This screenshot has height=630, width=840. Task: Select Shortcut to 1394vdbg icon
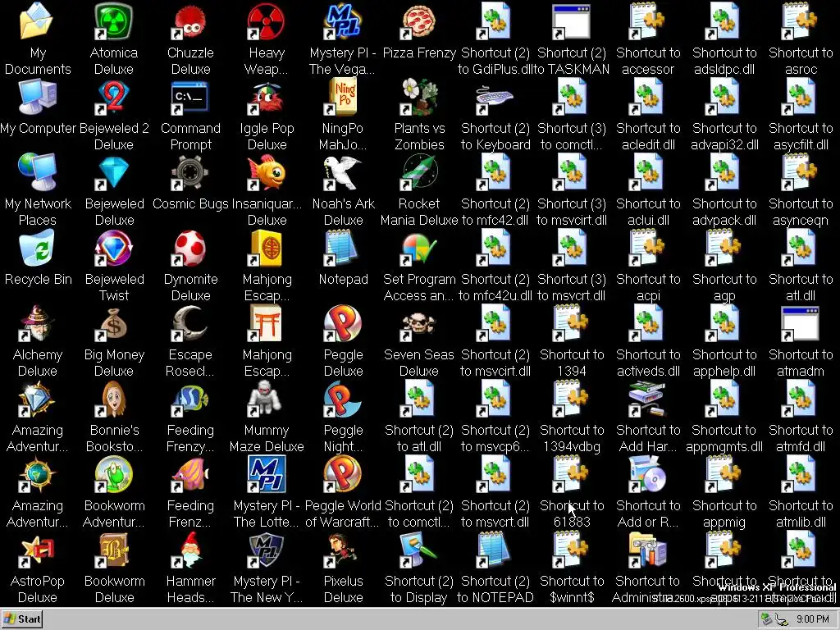572,399
